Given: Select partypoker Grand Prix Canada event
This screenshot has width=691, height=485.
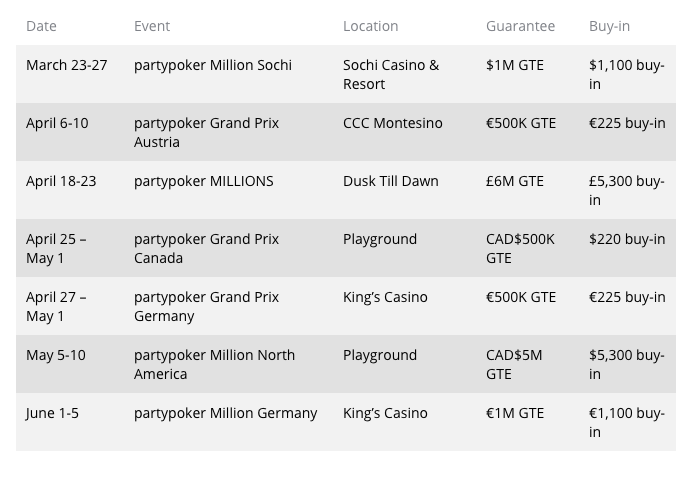Looking at the screenshot, I should (206, 248).
